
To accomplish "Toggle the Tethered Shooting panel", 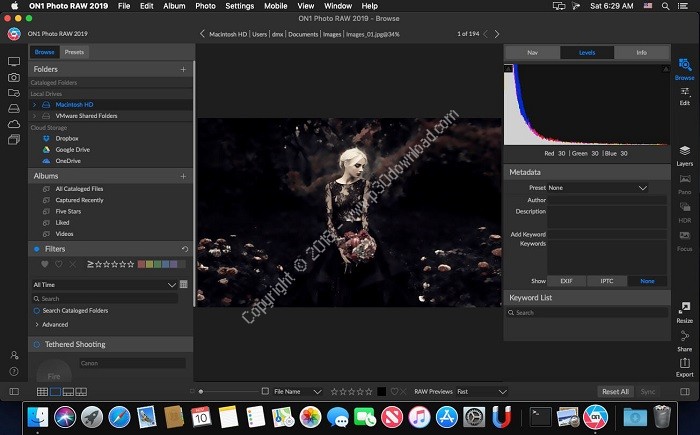I will (37, 345).
